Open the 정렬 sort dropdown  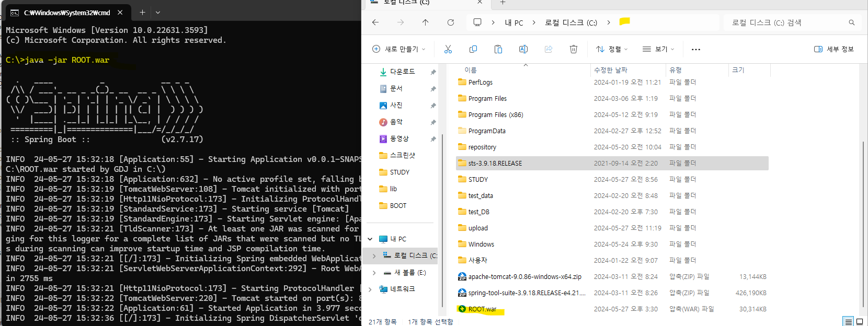(x=612, y=49)
